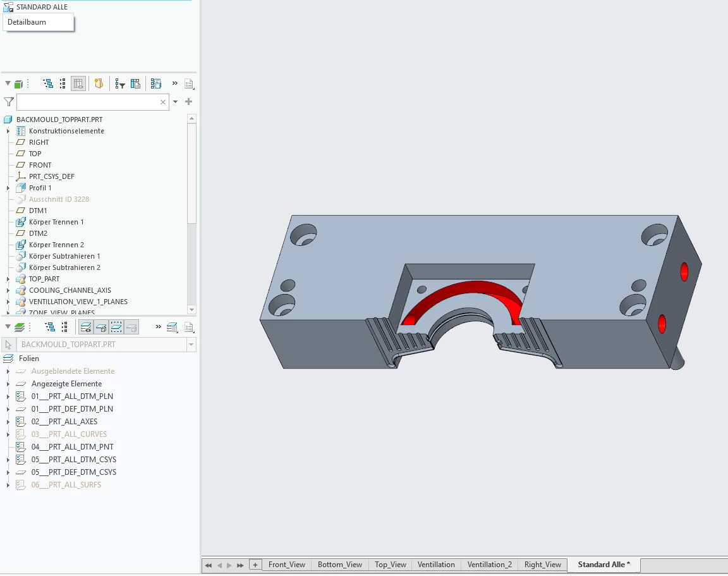Click the funnel filter icon beside search field
The image size is (728, 576).
point(9,102)
